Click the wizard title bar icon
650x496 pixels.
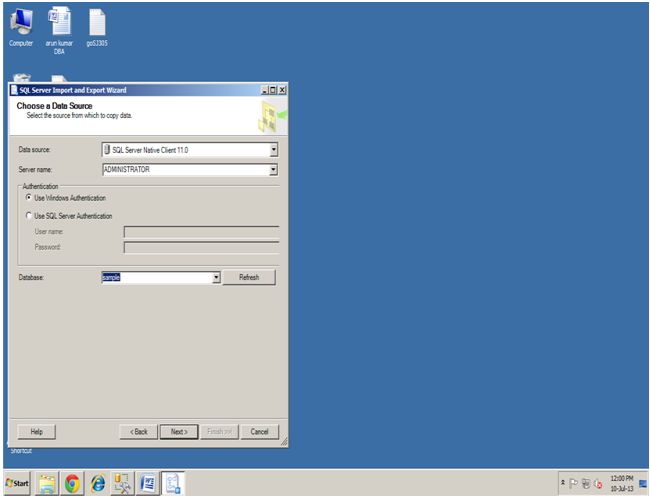pos(14,90)
